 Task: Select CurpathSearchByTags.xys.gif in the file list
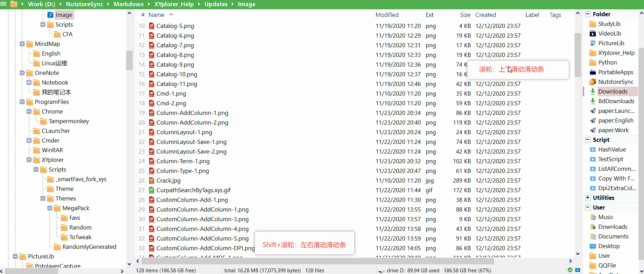tap(193, 190)
